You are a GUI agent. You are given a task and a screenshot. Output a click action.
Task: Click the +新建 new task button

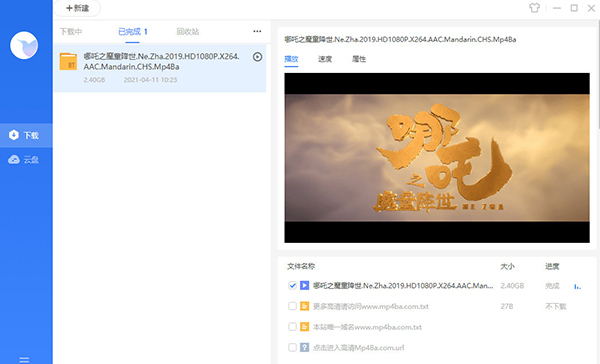click(x=77, y=8)
